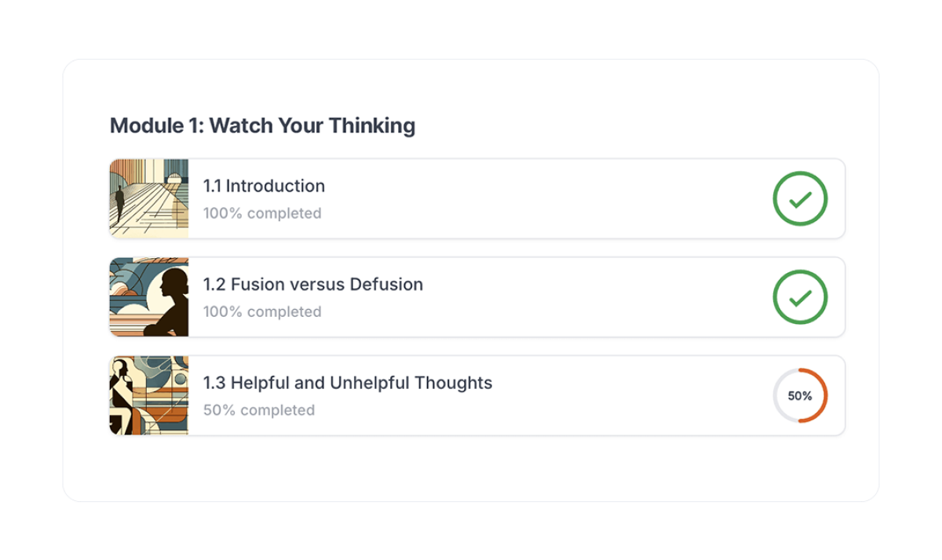Click "100% completed" under 1.1 Introduction
Image resolution: width=942 pixels, height=560 pixels.
tap(262, 213)
